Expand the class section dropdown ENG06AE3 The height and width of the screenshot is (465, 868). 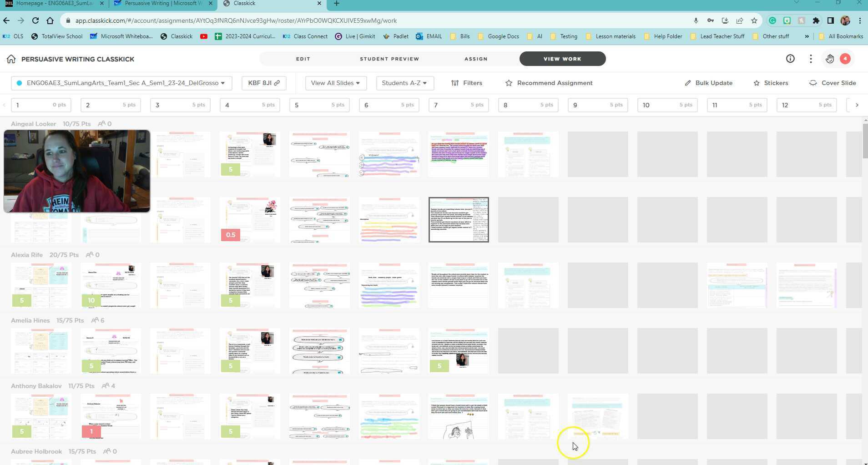click(121, 83)
